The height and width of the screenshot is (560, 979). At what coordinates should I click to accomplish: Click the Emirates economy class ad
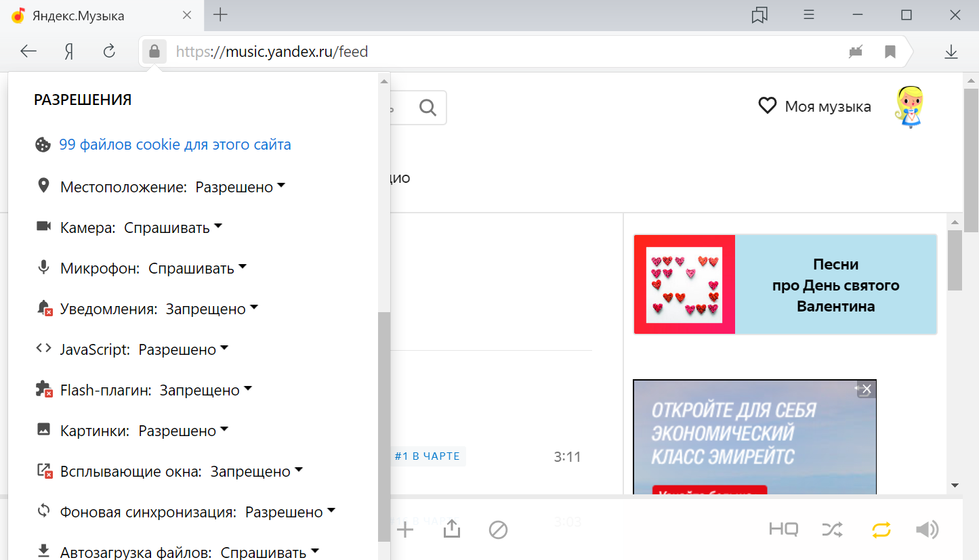(755, 436)
